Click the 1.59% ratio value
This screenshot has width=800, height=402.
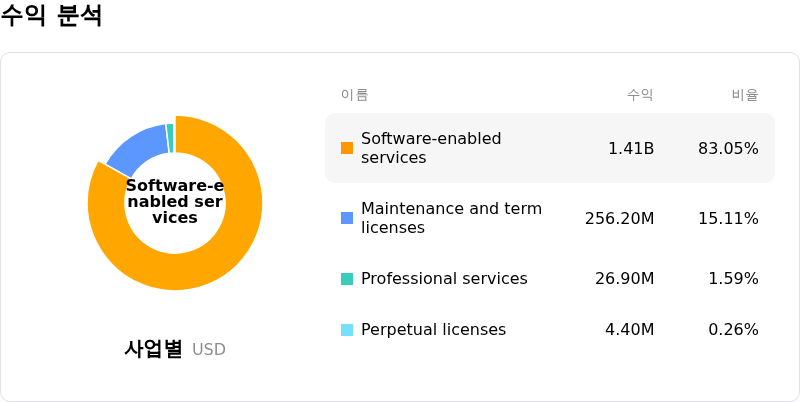click(x=733, y=279)
